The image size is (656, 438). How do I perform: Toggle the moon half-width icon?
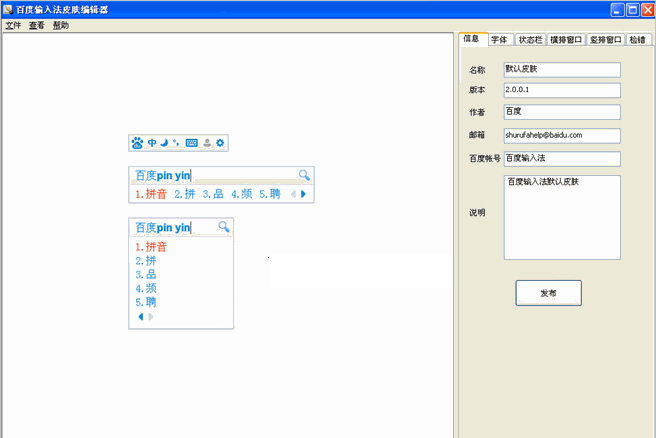[x=163, y=143]
